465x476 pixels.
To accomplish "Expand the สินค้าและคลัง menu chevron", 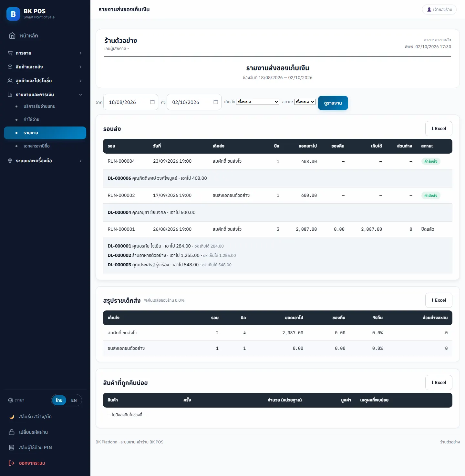I will 81,67.
